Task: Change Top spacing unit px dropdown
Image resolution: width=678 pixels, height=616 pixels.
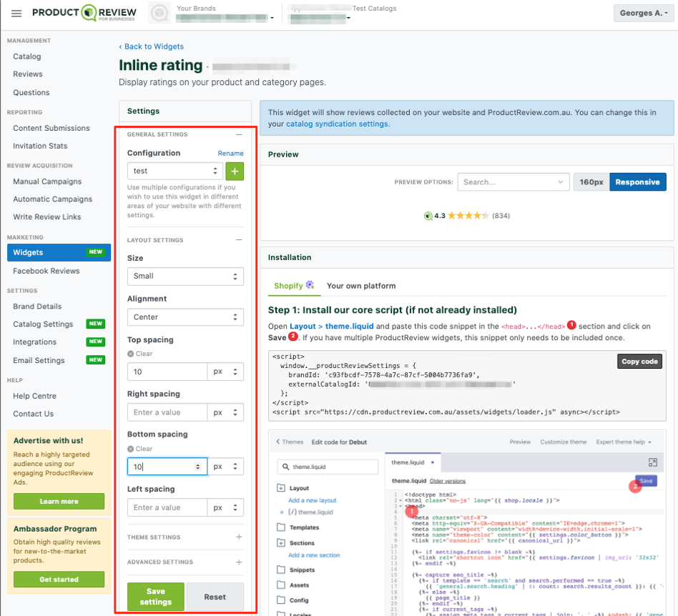Action: coord(225,372)
